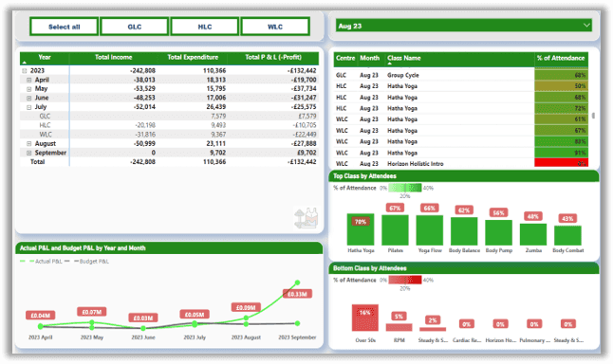The width and height of the screenshot is (613, 364).
Task: Collapse the July row
Action: pyautogui.click(x=28, y=107)
